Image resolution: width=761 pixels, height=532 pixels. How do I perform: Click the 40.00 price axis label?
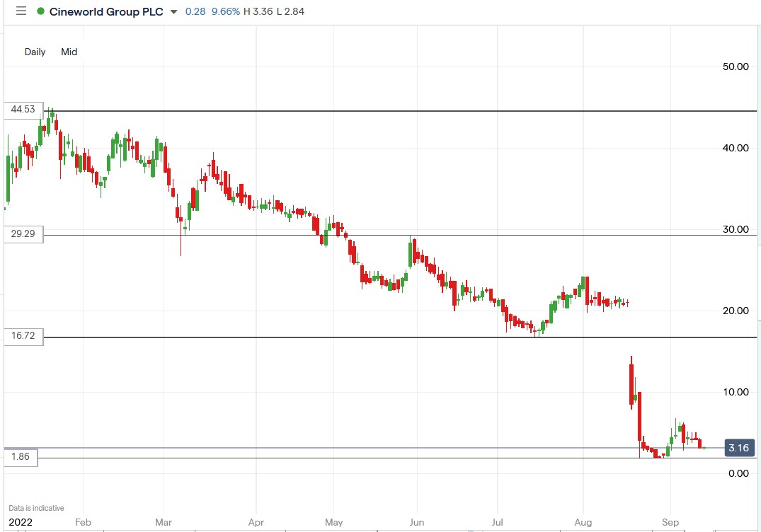pyautogui.click(x=736, y=149)
